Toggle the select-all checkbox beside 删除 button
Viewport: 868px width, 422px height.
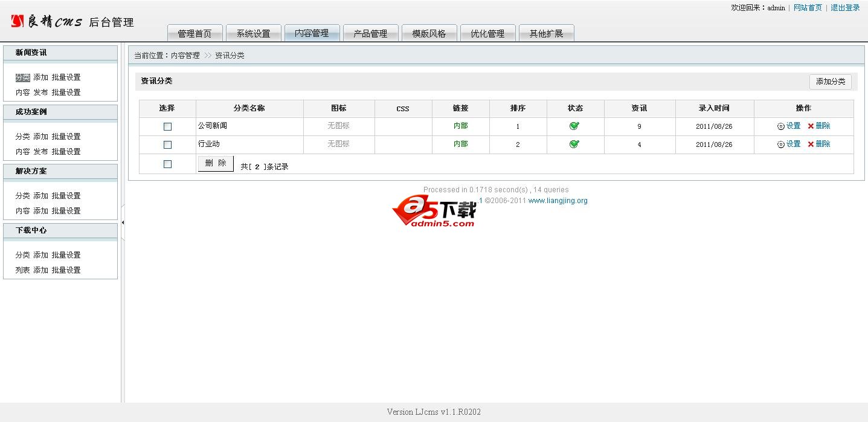point(167,164)
